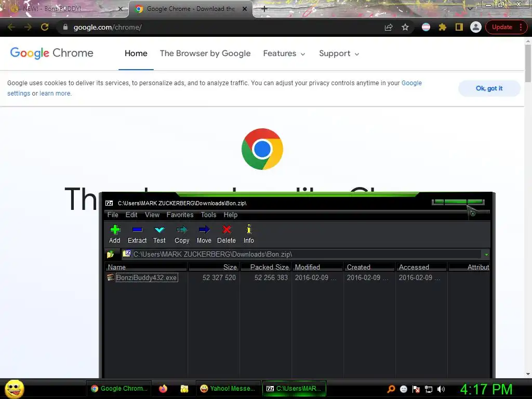Open the Favorites menu in 7-Zip
This screenshot has height=399, width=532.
[x=180, y=215]
